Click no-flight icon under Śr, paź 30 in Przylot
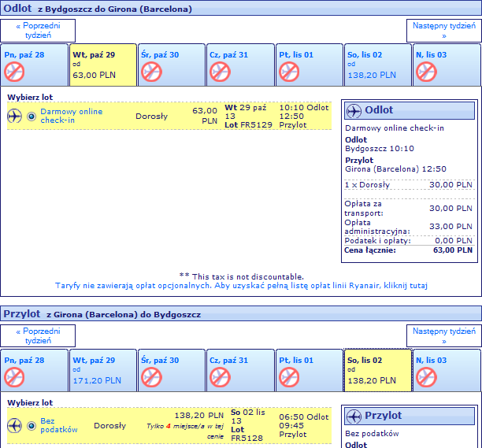Viewport: 482px width, 448px height. 151,377
